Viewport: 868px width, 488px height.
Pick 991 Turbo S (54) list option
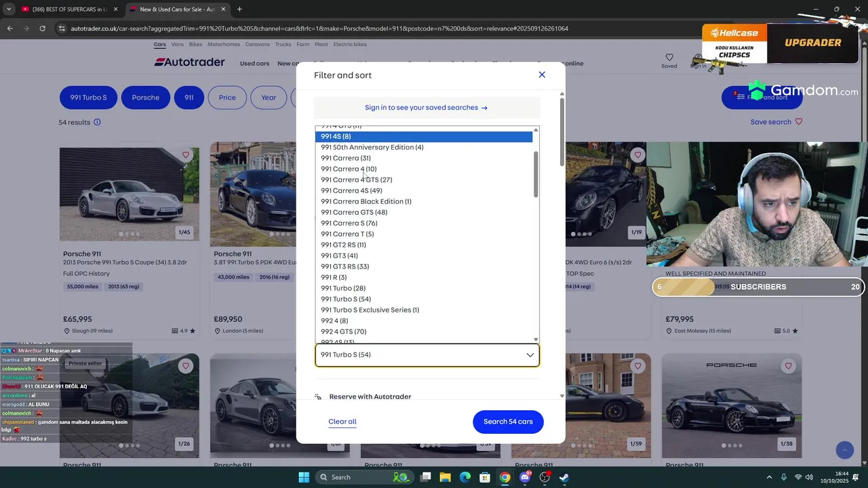(x=424, y=299)
